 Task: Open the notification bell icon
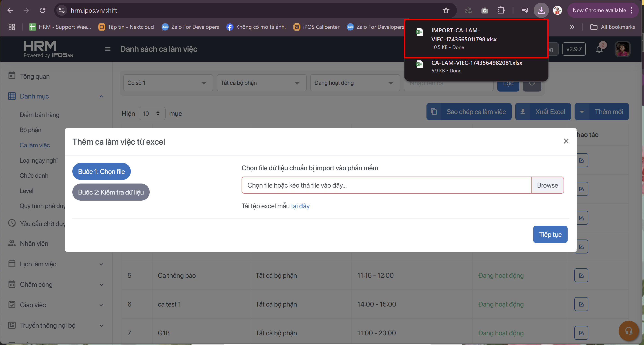599,49
